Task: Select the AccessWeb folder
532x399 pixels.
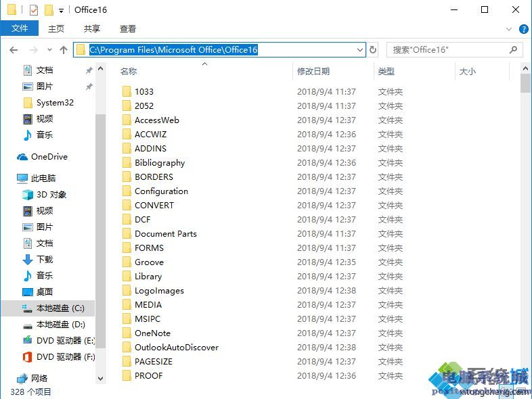Action: tap(157, 120)
